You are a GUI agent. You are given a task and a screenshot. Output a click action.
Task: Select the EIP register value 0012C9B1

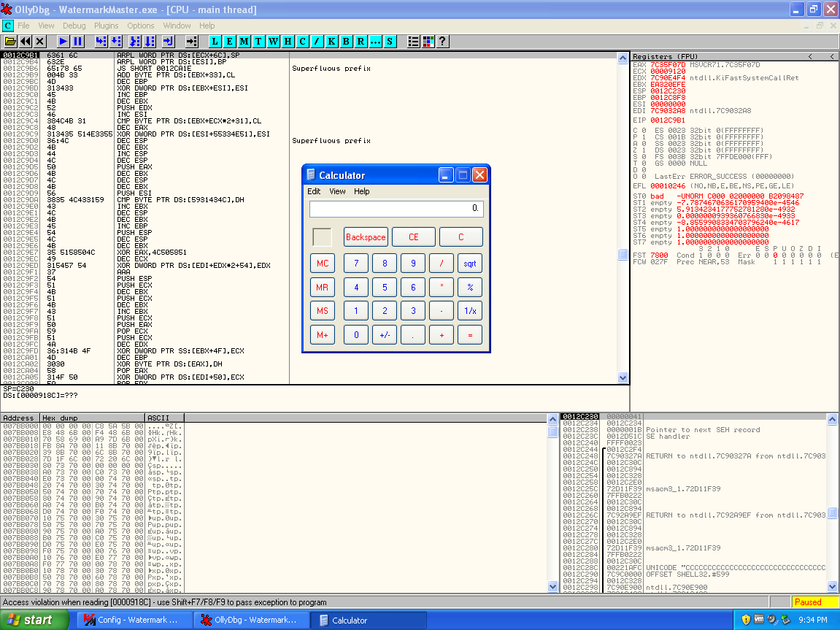(668, 120)
